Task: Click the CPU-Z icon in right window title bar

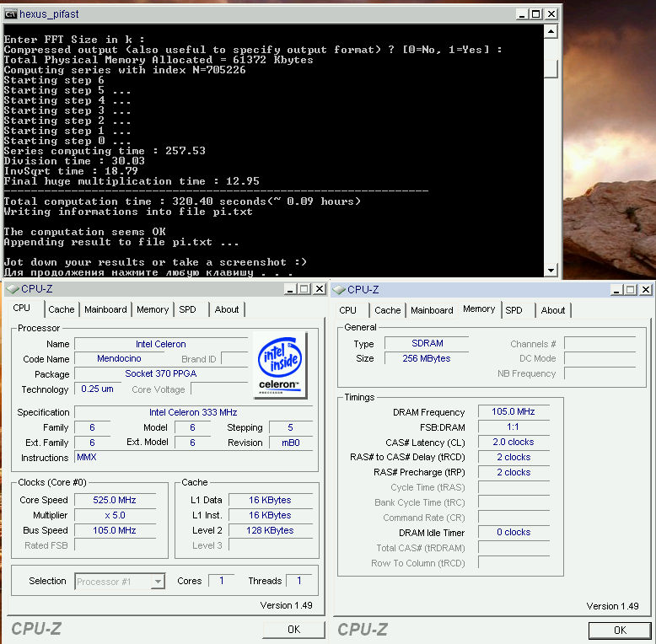Action: click(x=339, y=290)
